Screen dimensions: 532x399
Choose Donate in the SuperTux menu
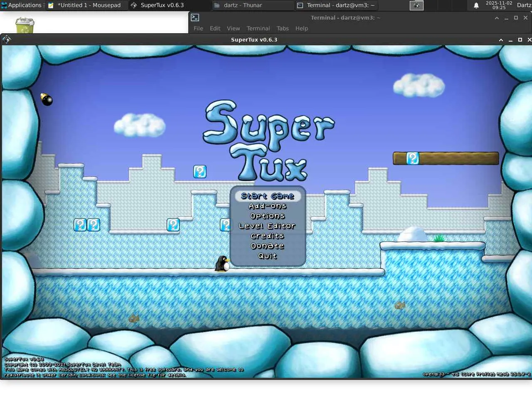click(x=268, y=246)
